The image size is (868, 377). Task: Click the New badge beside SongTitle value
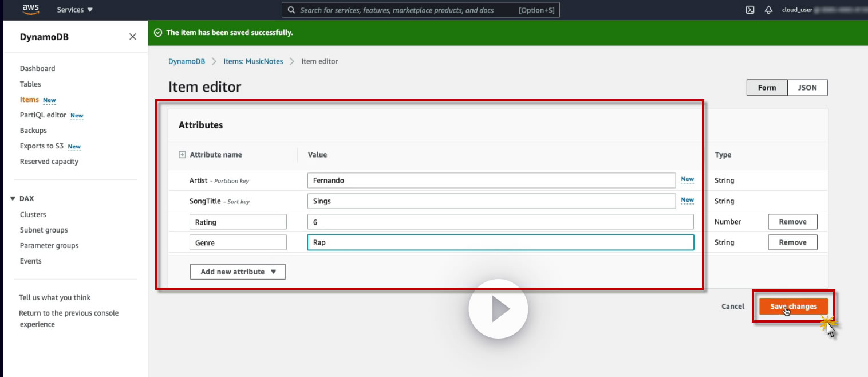[x=687, y=200]
